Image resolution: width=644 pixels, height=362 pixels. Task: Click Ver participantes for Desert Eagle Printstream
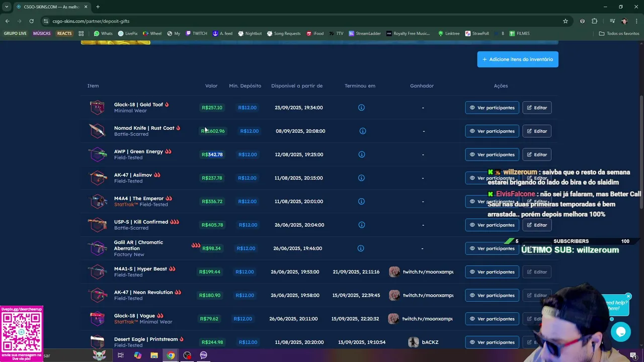click(492, 342)
